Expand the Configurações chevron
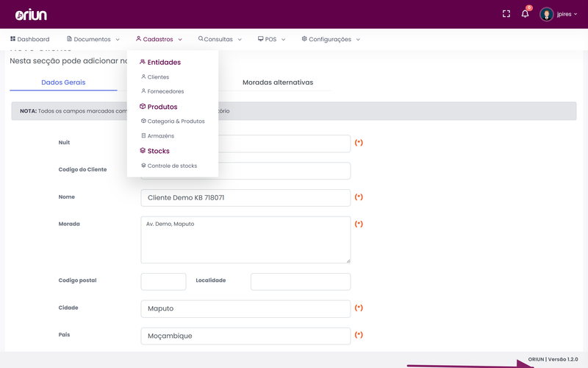The width and height of the screenshot is (588, 368). (358, 40)
